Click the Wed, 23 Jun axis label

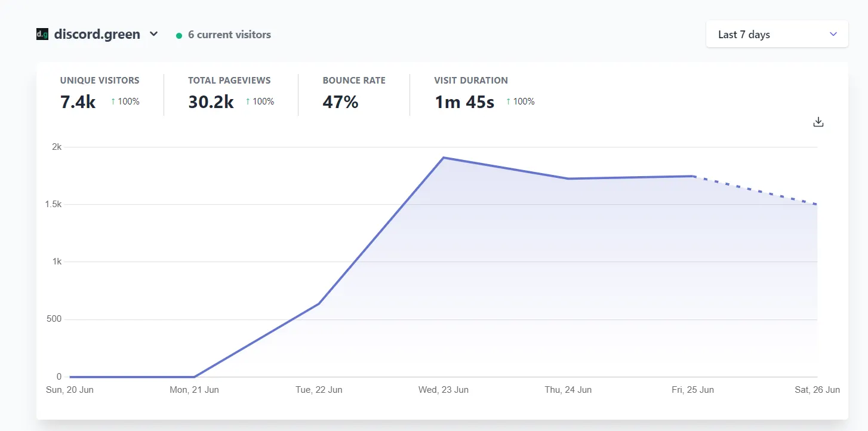pos(444,390)
